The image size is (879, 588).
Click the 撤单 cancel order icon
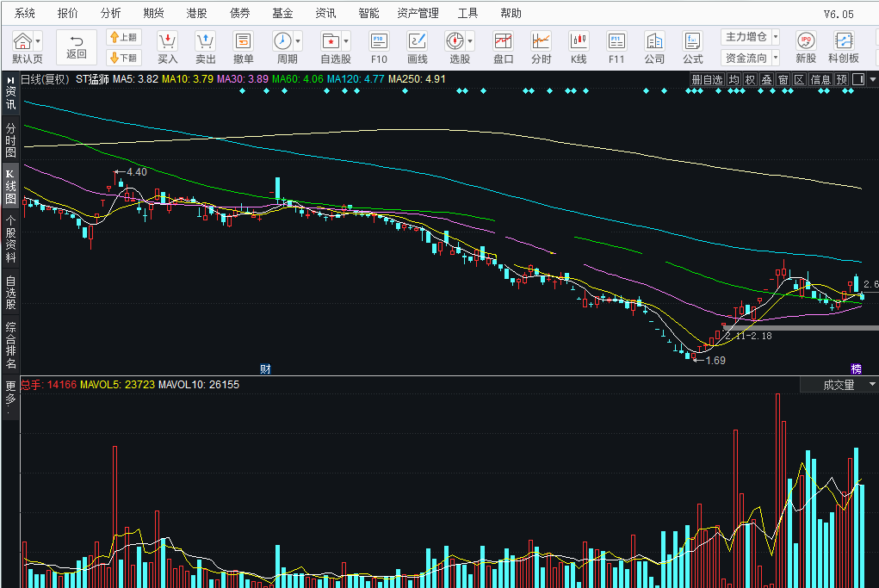click(244, 41)
